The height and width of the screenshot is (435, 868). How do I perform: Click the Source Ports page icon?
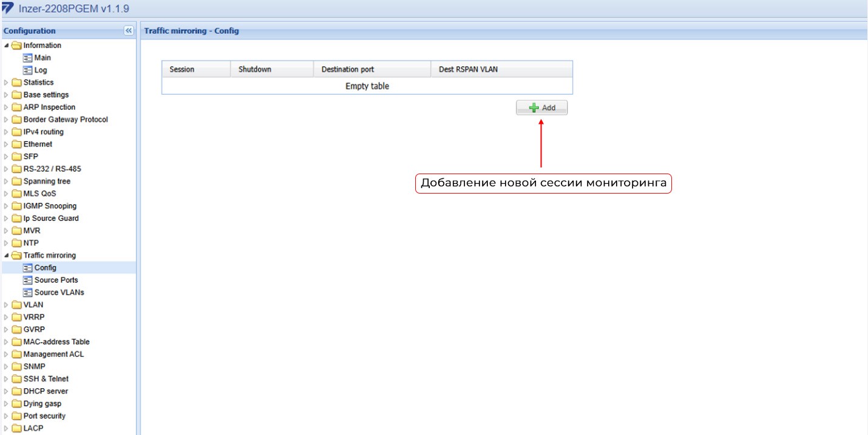coord(27,280)
